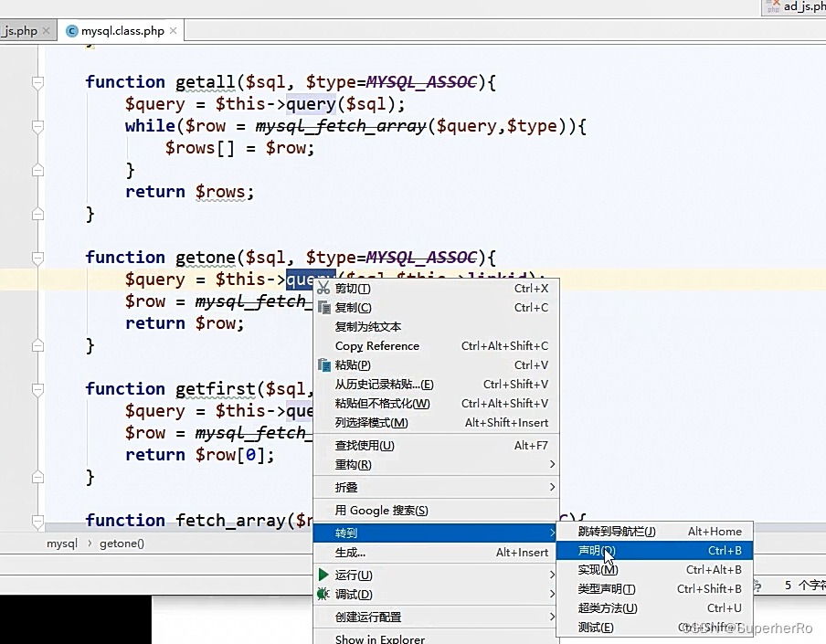Click the 5 个字符 character count in status bar
The image size is (826, 644).
pyautogui.click(x=799, y=585)
